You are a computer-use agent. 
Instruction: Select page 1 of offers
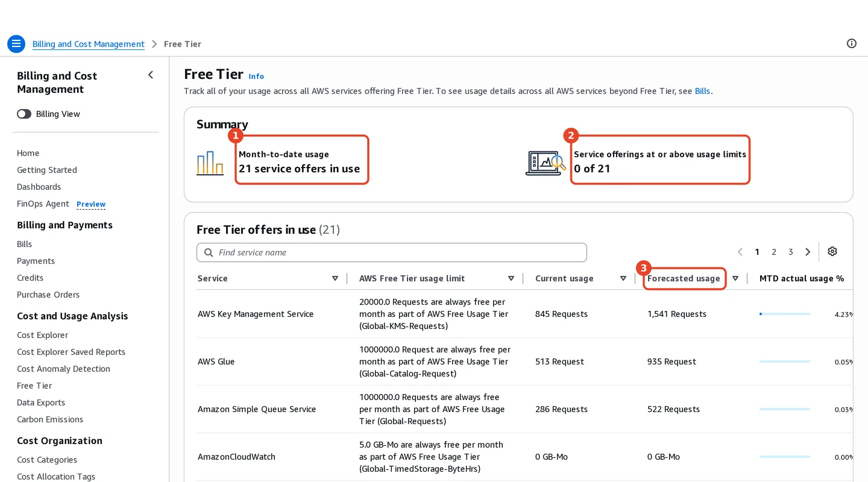tap(757, 252)
